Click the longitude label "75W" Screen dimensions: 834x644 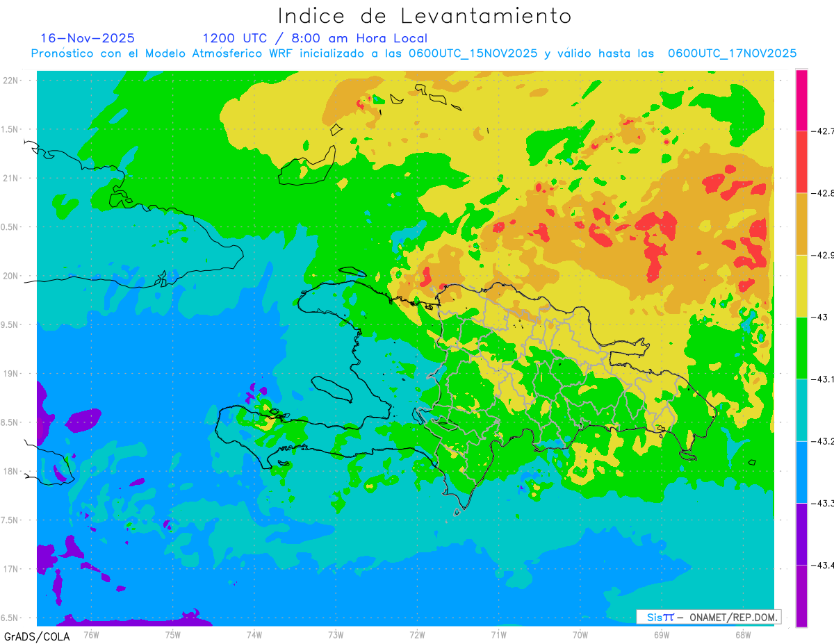coord(172,634)
